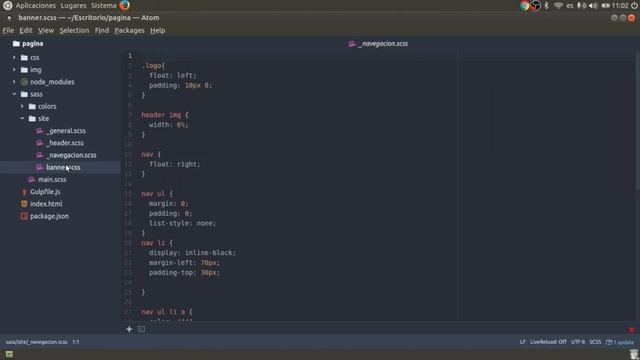Click the Gulpfile.js file icon

pos(24,191)
